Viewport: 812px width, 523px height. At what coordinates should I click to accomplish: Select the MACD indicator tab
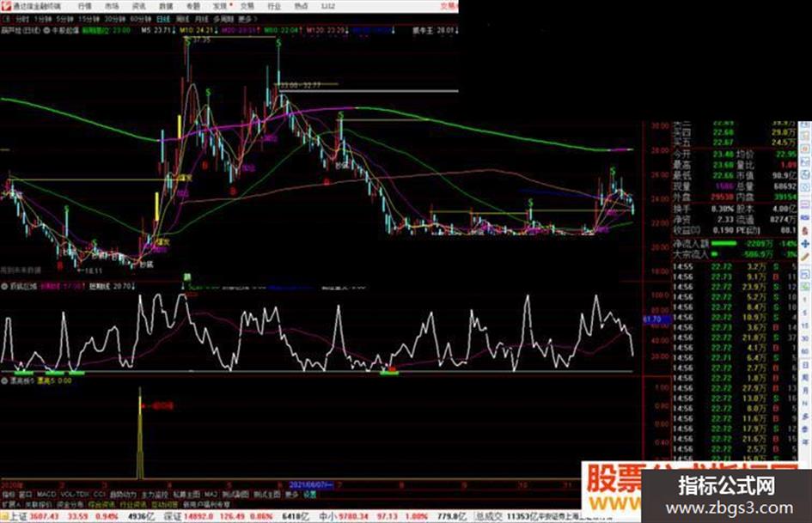click(x=46, y=495)
